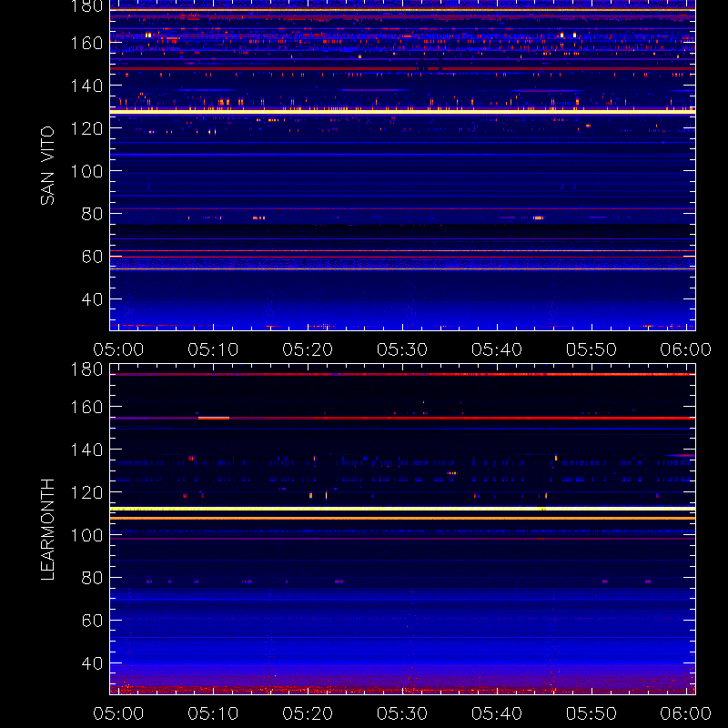Click 06:00 time label under SAN VITO plot

pyautogui.click(x=686, y=349)
